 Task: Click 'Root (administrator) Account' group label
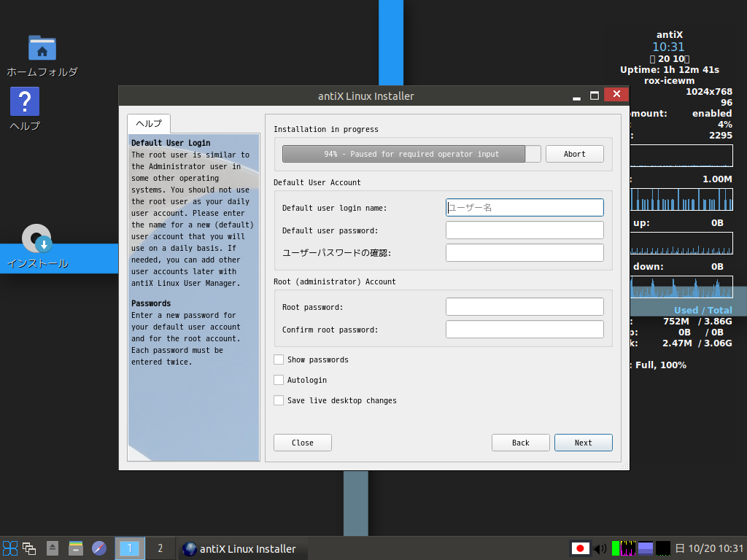[x=334, y=281]
